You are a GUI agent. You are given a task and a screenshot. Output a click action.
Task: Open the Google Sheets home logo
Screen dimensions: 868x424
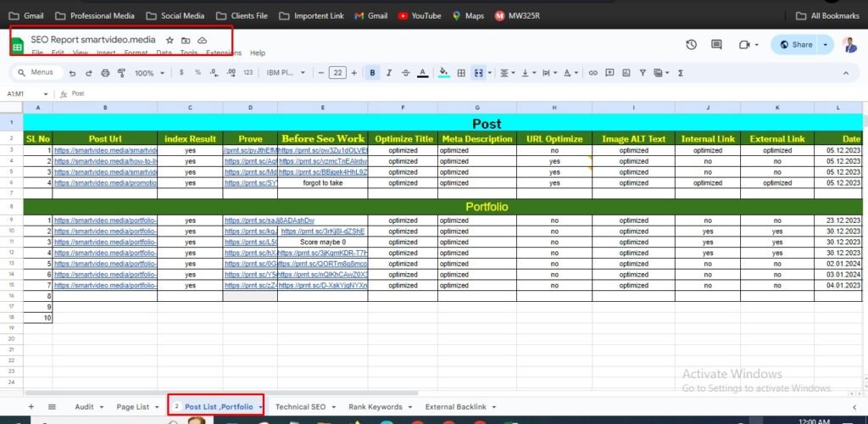point(18,46)
